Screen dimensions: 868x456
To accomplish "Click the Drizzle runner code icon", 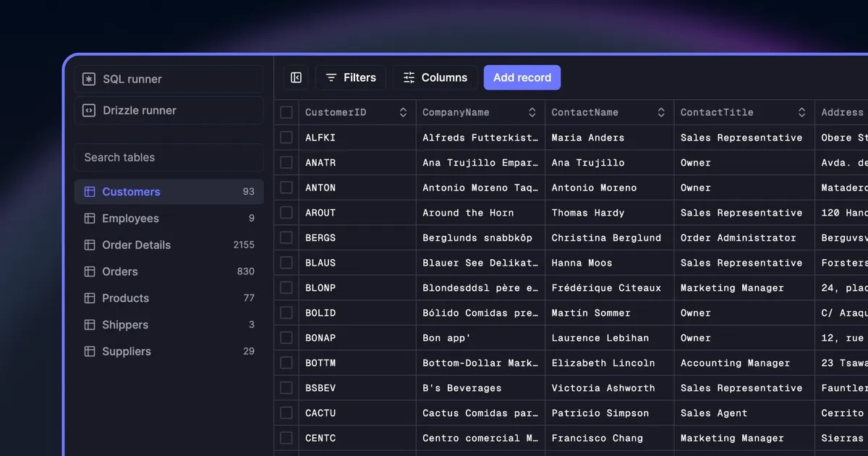I will coord(89,111).
